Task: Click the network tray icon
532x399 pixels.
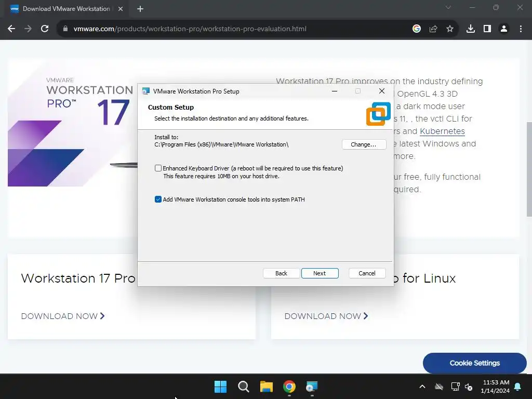Action: tap(455, 387)
